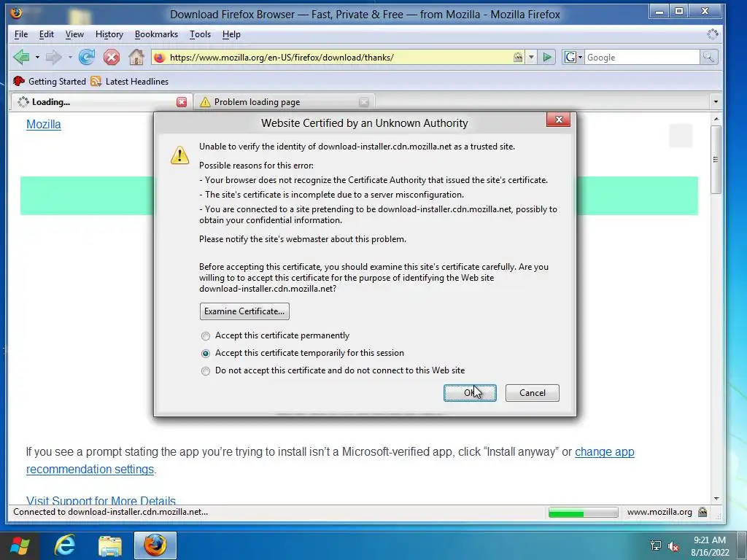Click the Forward arrow button
The width and height of the screenshot is (747, 560).
53,58
